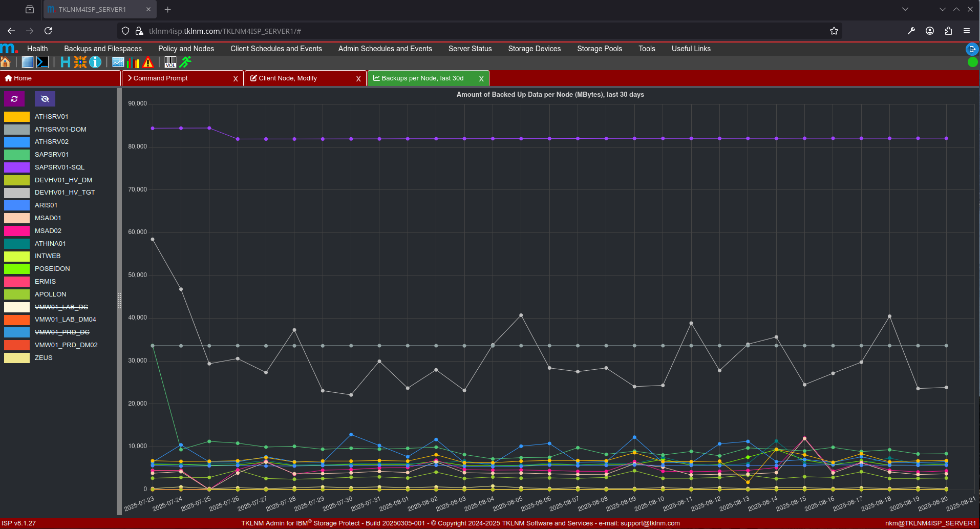Screen dimensions: 980x529
Task: Open the Policy and Nodes menu
Action: [186, 49]
